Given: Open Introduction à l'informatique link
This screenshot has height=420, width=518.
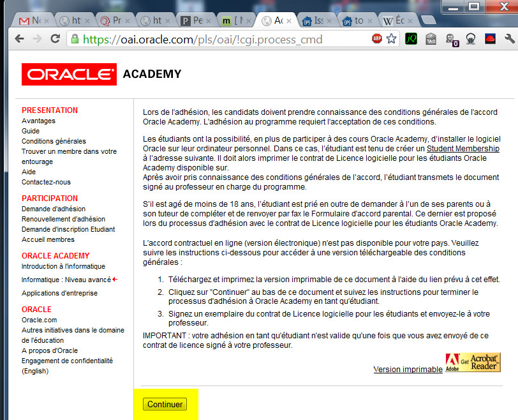Looking at the screenshot, I should pyautogui.click(x=63, y=266).
